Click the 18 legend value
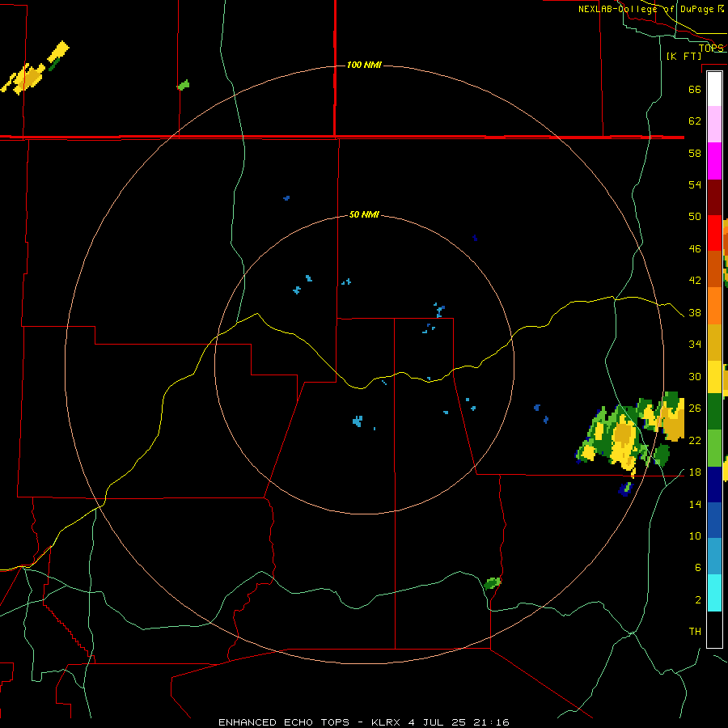This screenshot has height=728, width=728. (695, 472)
